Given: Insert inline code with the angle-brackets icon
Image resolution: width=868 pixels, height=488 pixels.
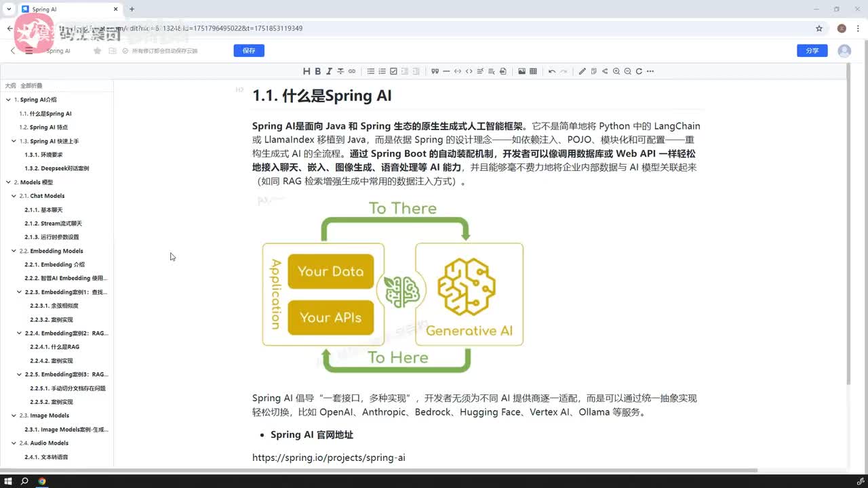Looking at the screenshot, I should coord(469,71).
